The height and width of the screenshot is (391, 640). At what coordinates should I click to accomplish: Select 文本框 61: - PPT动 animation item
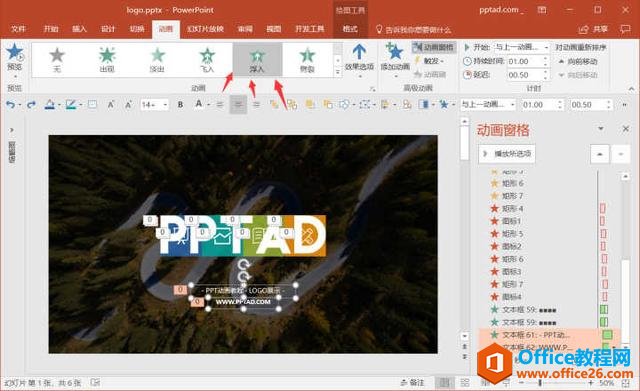549,335
